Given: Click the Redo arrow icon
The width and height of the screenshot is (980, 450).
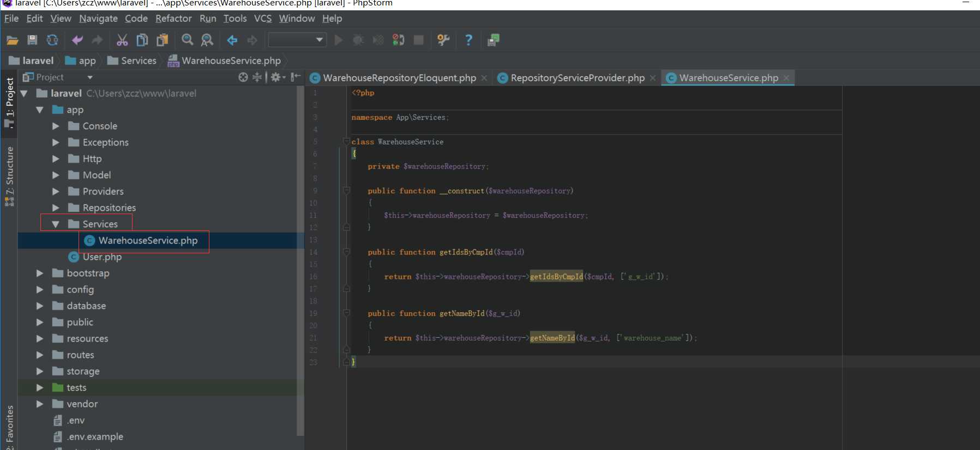Looking at the screenshot, I should coord(97,40).
